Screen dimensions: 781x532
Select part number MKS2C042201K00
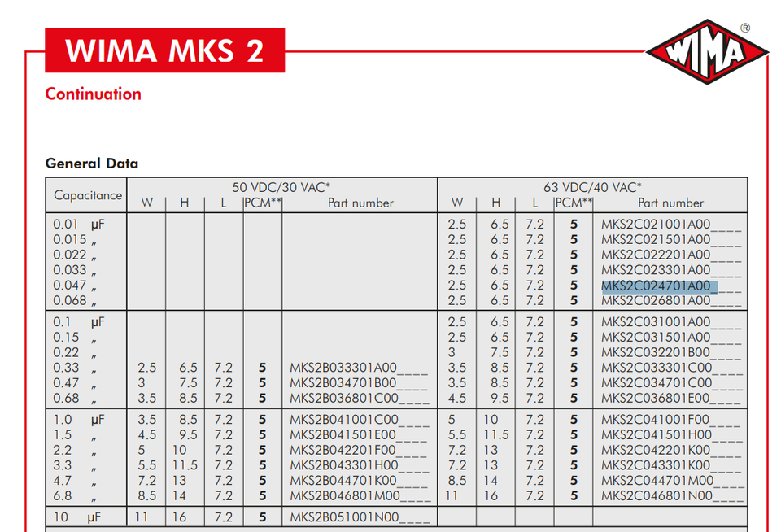(657, 451)
